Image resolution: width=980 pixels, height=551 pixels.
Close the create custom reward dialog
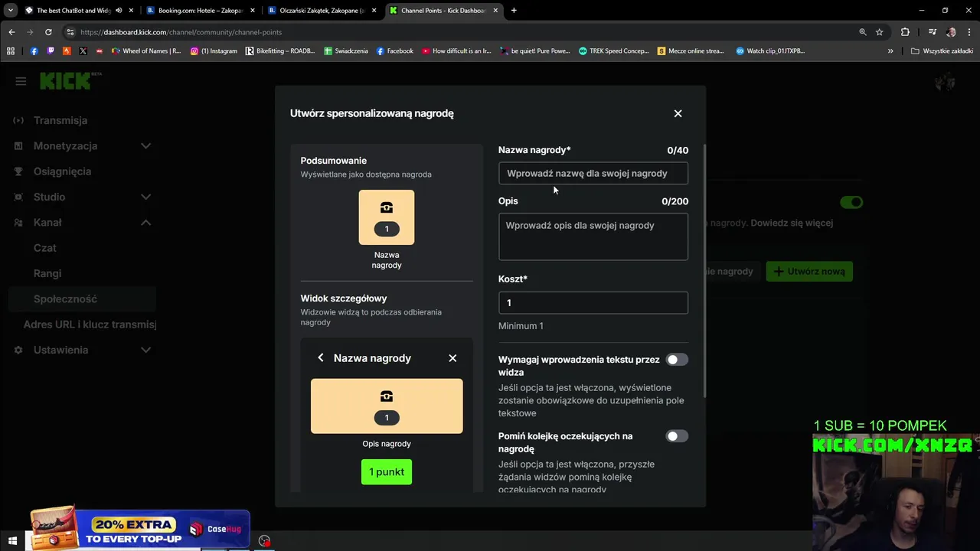[678, 113]
